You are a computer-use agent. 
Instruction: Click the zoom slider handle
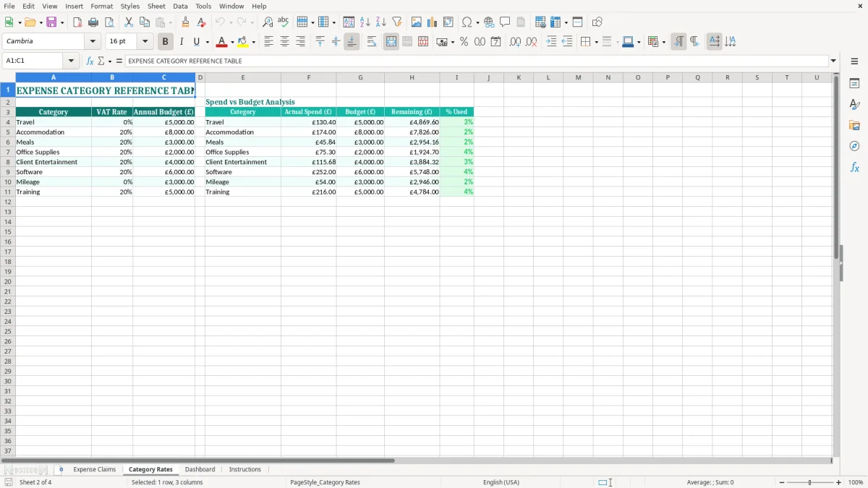coord(810,482)
